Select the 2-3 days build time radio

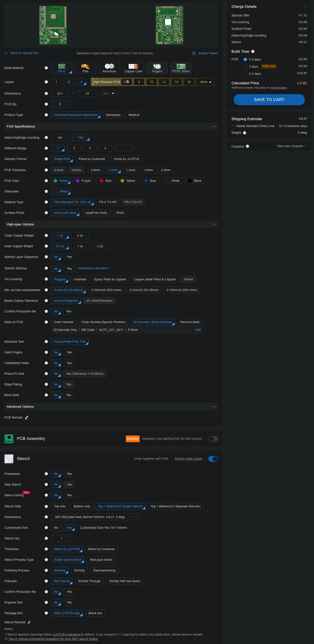point(245,73)
